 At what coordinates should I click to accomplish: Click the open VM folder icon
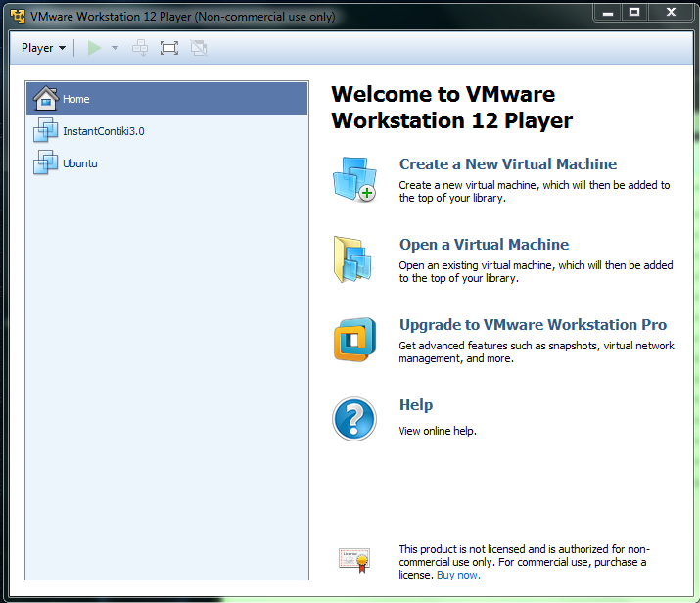pos(352,259)
